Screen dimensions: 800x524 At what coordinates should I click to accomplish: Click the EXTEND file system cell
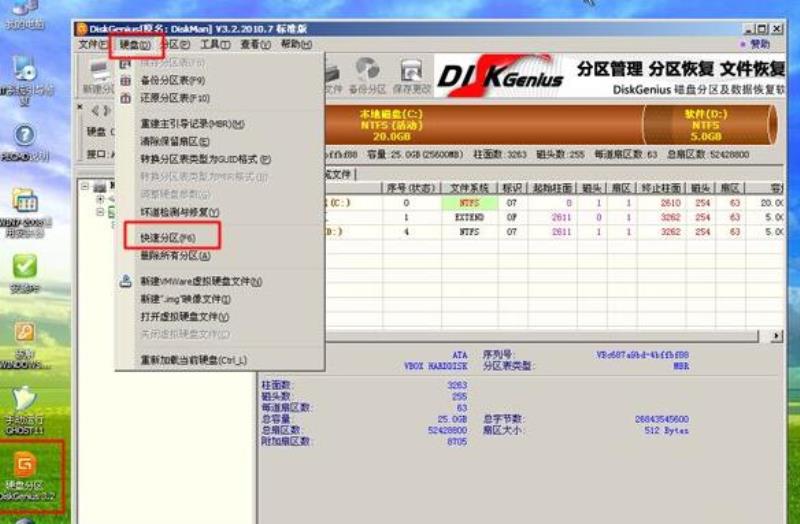tap(469, 217)
